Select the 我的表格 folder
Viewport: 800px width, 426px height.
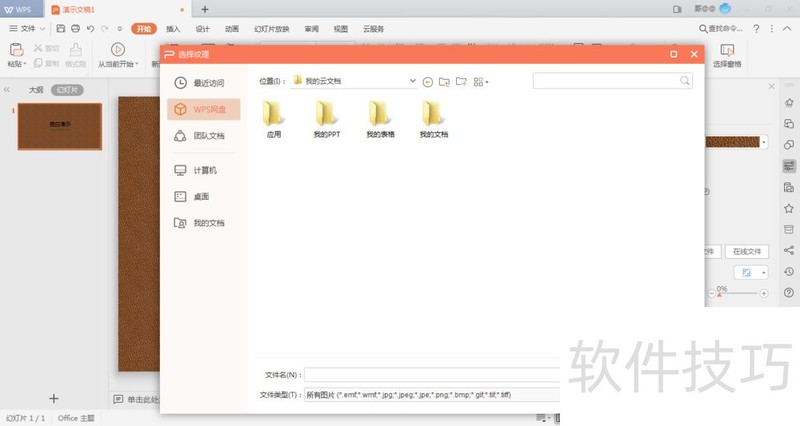pos(380,119)
